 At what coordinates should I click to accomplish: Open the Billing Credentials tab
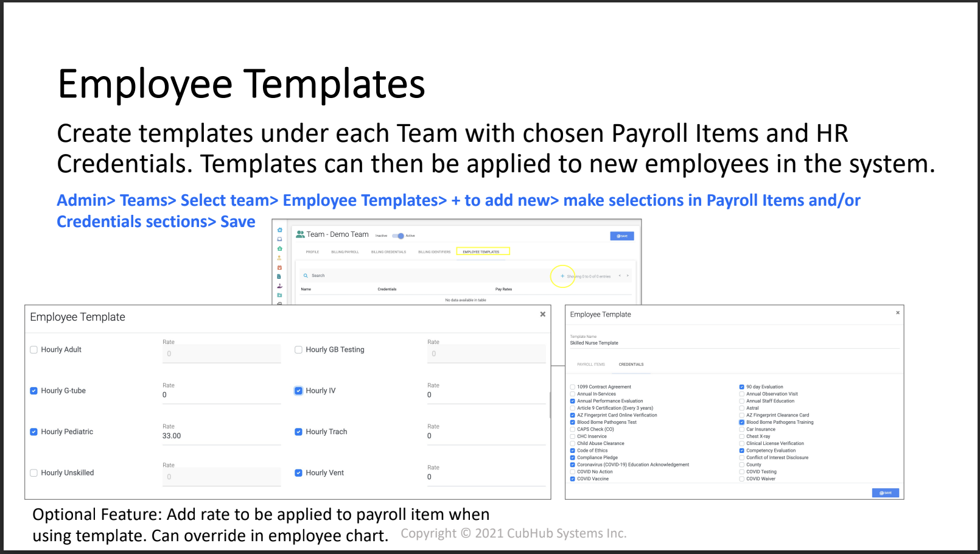click(388, 252)
